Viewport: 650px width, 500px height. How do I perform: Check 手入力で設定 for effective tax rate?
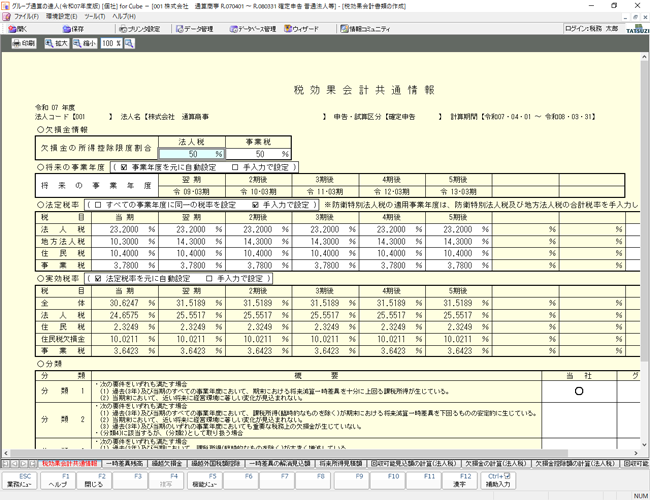209,278
